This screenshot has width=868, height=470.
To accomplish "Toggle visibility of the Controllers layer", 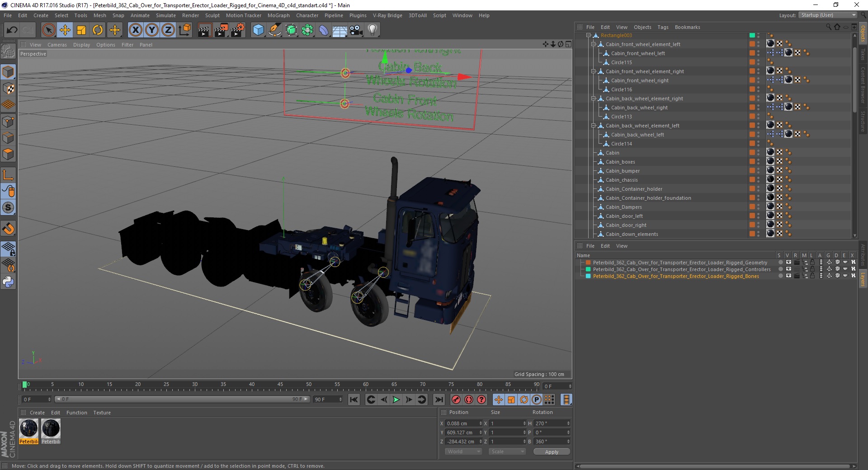I will point(788,269).
